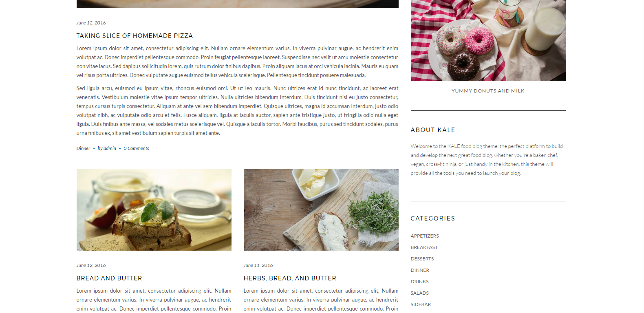644x313 pixels.
Task: Select the Dinner category in sidebar
Action: 420,270
